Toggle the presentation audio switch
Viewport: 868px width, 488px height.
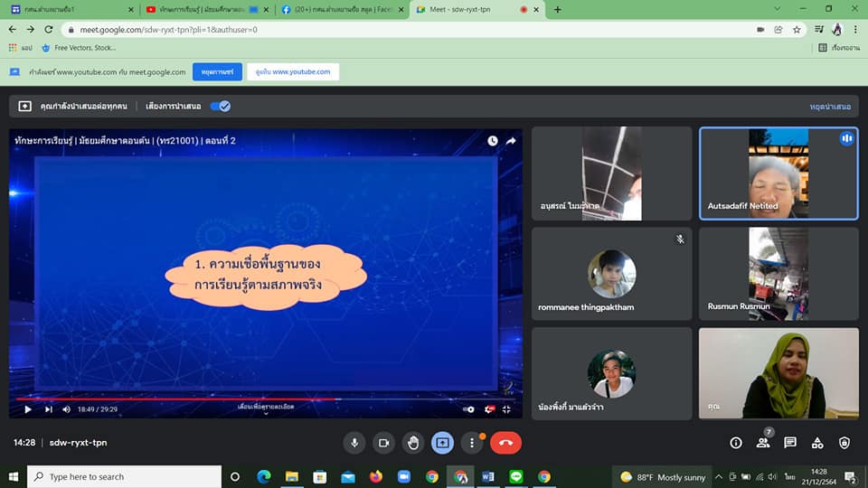(x=220, y=106)
